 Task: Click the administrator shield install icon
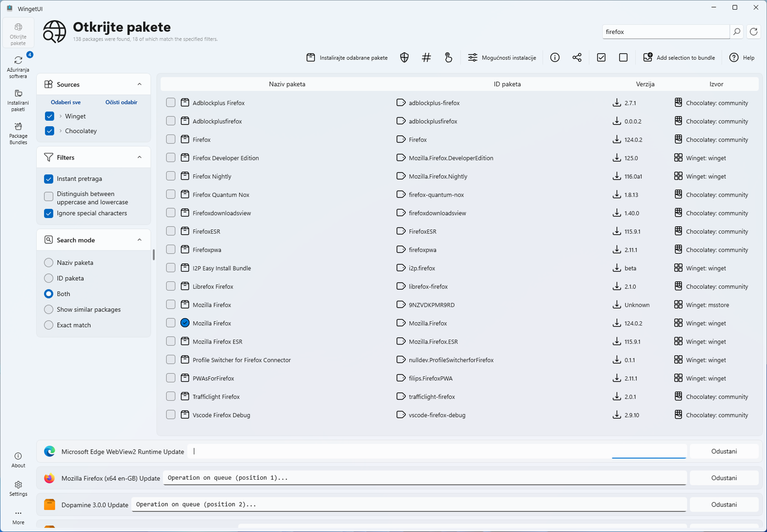click(404, 58)
